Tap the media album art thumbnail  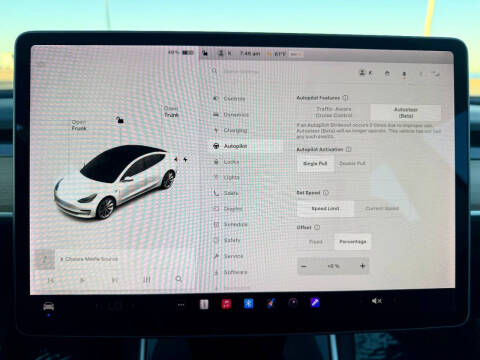[x=45, y=259]
